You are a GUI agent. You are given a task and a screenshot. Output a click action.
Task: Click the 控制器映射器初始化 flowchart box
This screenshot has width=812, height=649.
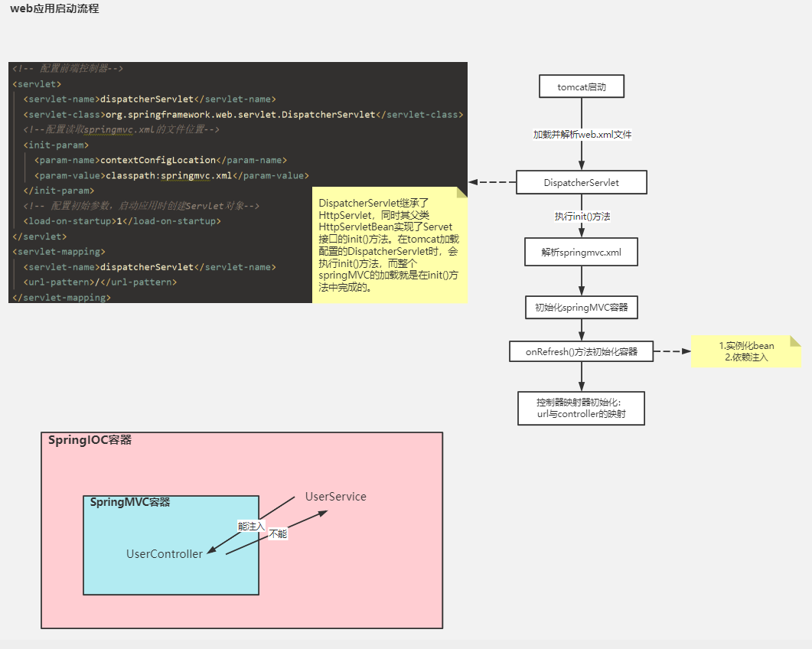581,408
